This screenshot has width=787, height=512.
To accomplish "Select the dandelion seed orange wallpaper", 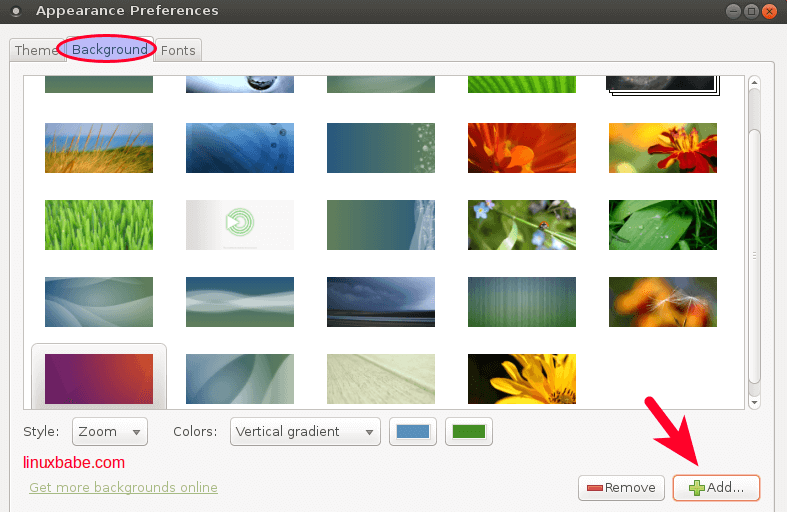I will (x=663, y=301).
